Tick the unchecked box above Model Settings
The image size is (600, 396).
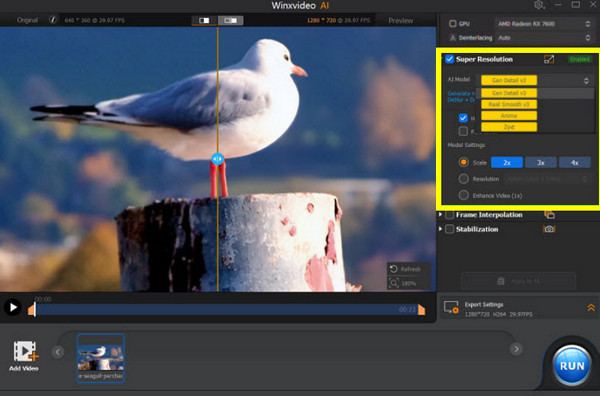[x=463, y=131]
